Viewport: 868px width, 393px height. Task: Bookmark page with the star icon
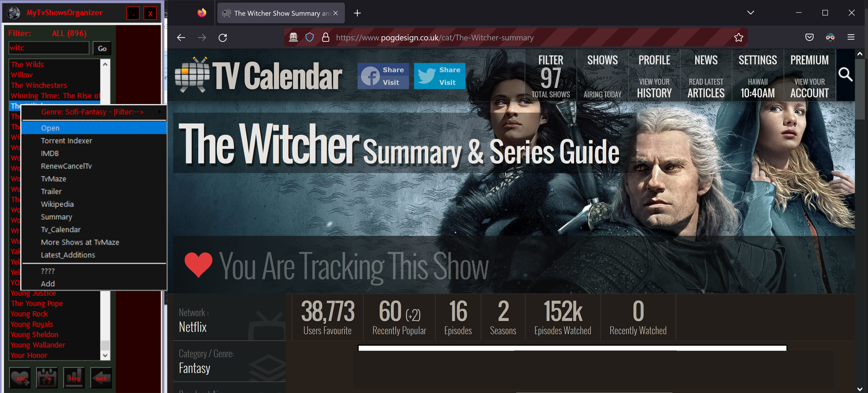pos(738,37)
